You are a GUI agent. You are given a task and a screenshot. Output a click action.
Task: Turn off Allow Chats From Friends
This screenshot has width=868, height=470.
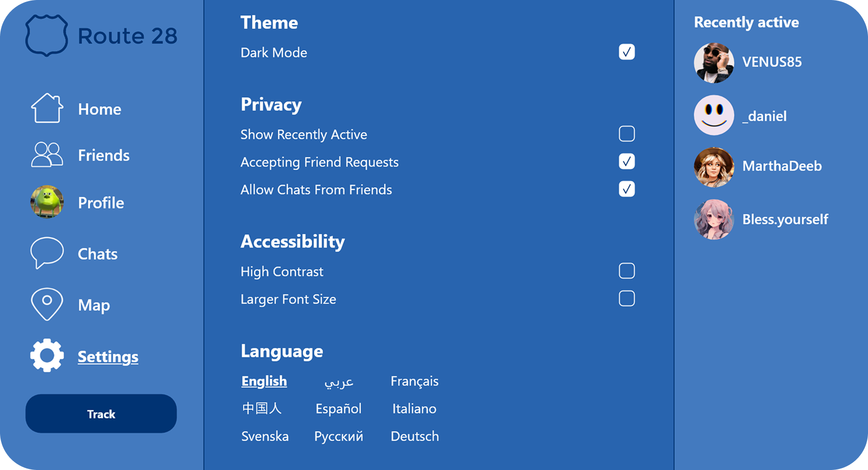pyautogui.click(x=626, y=190)
